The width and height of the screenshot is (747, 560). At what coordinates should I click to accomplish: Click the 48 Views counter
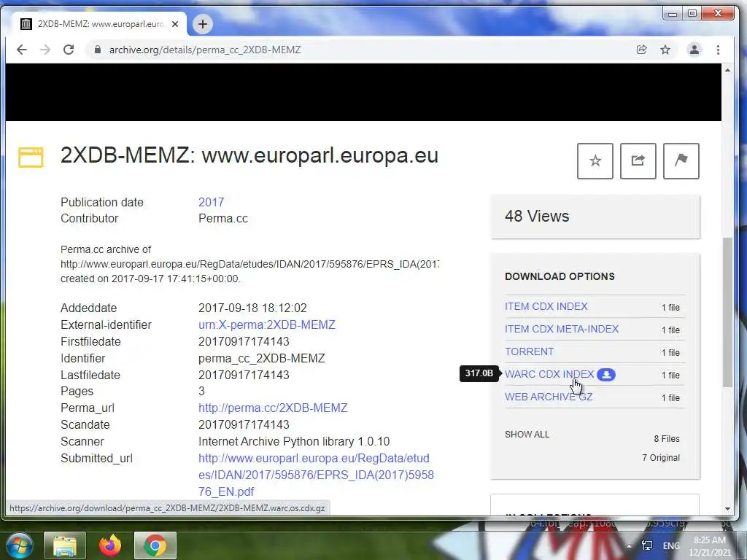(537, 216)
